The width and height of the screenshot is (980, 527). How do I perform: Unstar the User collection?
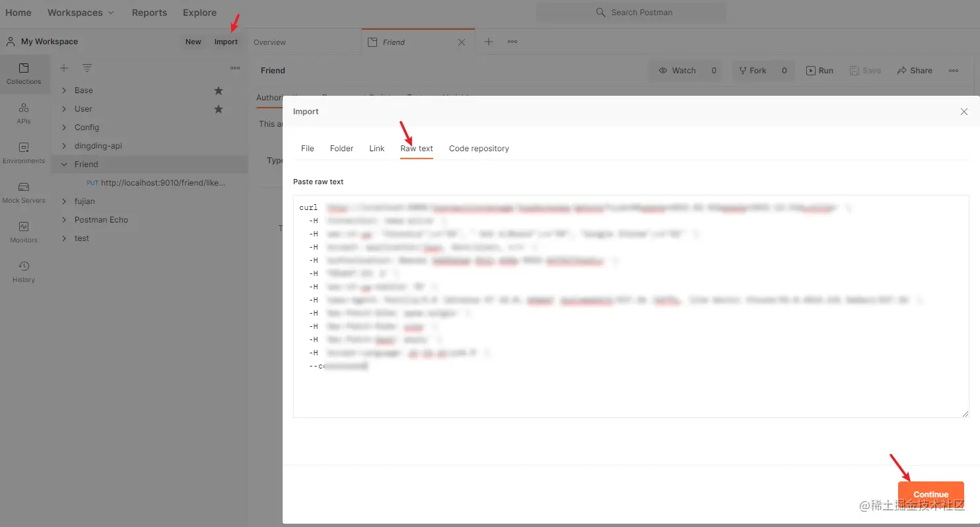[x=219, y=109]
